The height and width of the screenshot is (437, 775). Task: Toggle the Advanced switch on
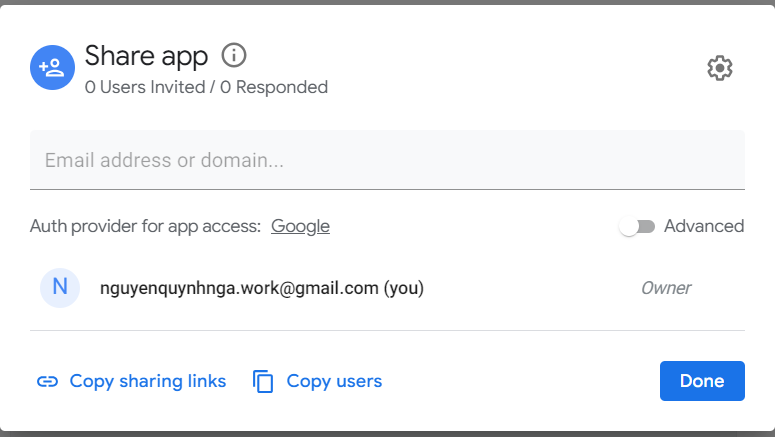coord(636,226)
